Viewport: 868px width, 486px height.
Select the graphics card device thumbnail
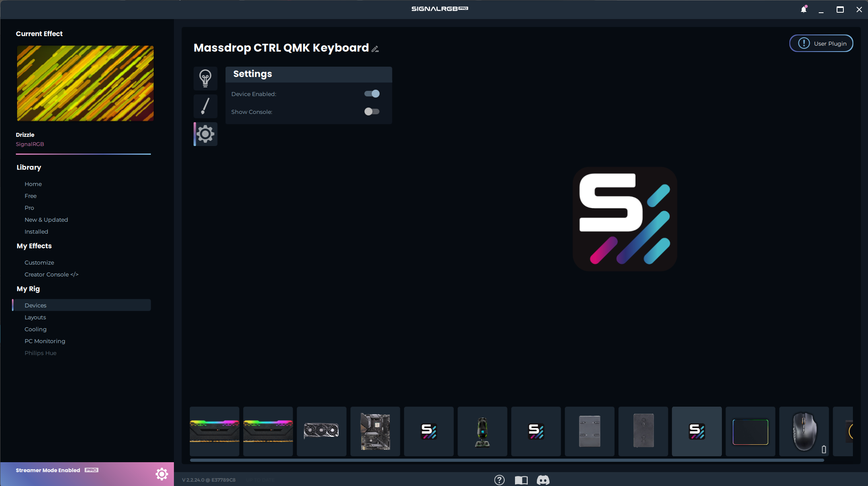[x=321, y=431]
